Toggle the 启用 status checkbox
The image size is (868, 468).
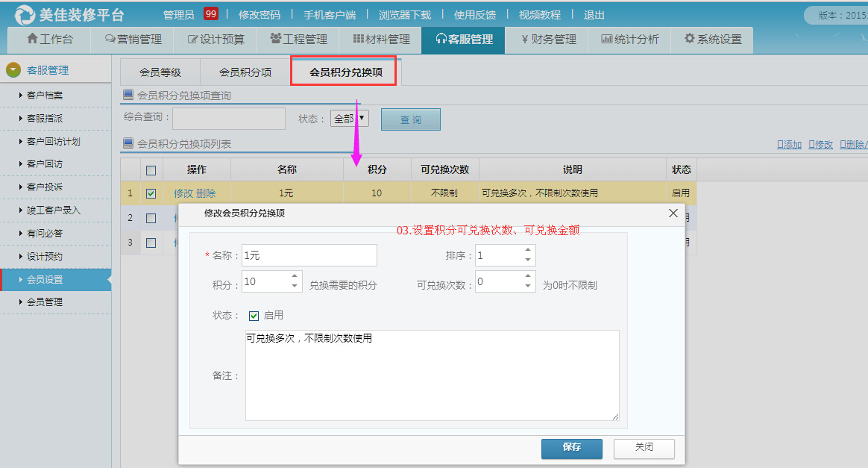(x=254, y=316)
